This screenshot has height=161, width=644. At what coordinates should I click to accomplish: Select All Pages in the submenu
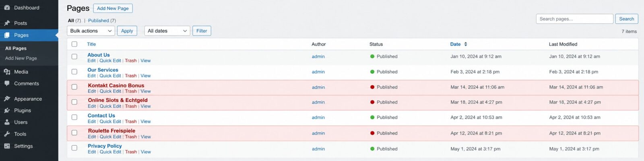[16, 48]
